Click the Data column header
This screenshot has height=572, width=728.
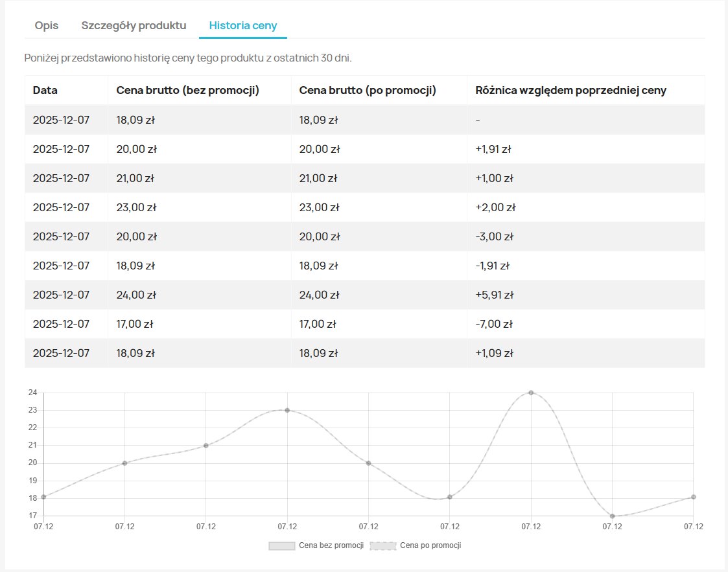(45, 90)
